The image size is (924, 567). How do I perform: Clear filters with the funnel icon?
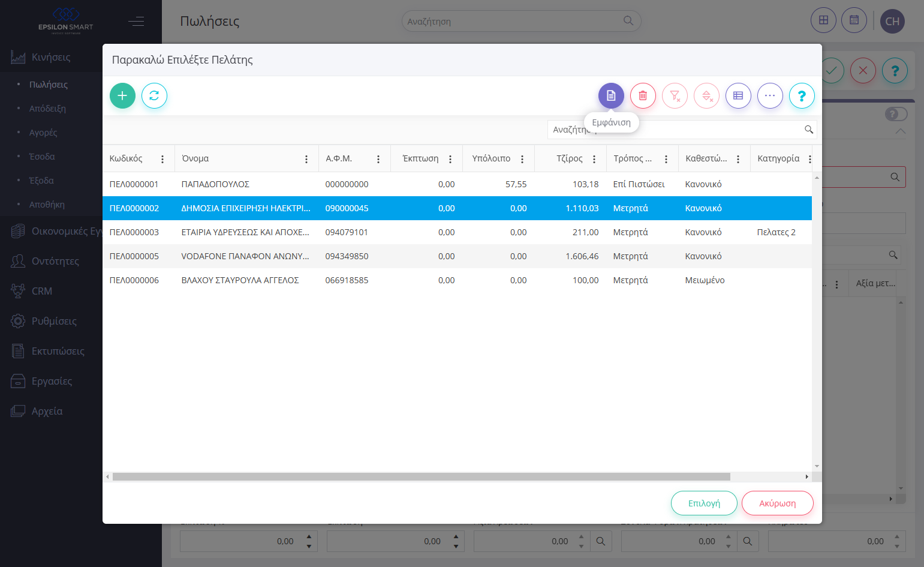coord(675,95)
